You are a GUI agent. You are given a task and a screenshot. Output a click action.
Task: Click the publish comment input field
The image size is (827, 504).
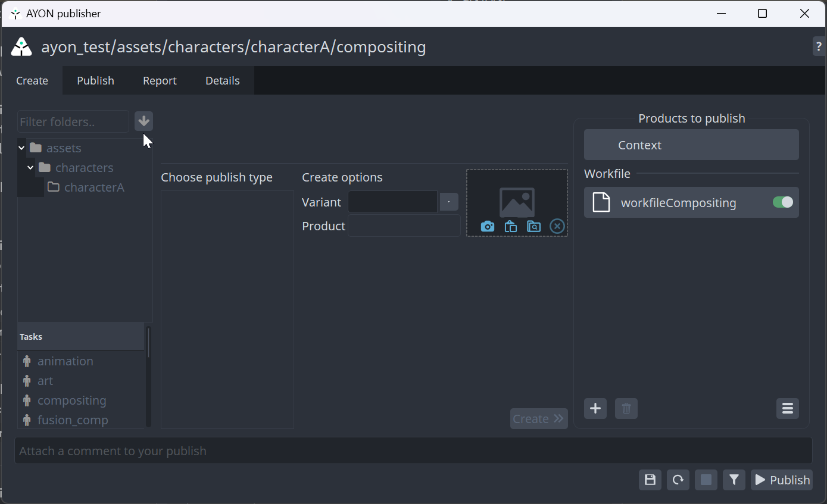pyautogui.click(x=413, y=451)
